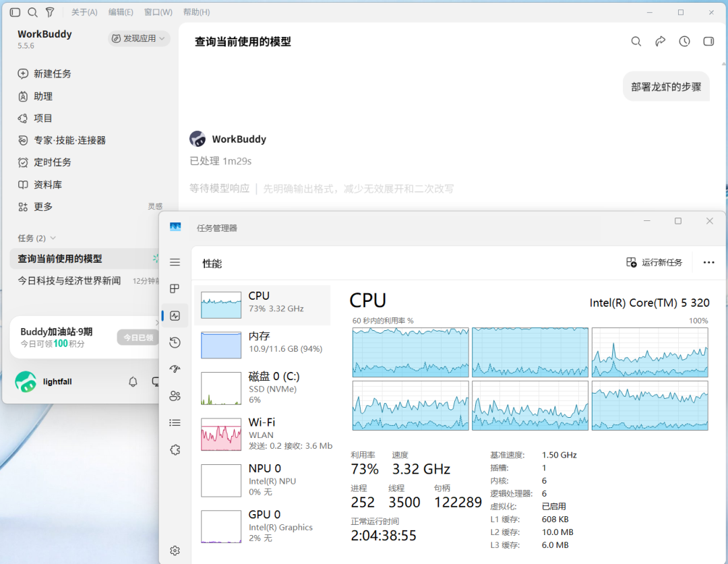
Task: Click the WorkBuddy avatar in the chat
Action: [198, 139]
